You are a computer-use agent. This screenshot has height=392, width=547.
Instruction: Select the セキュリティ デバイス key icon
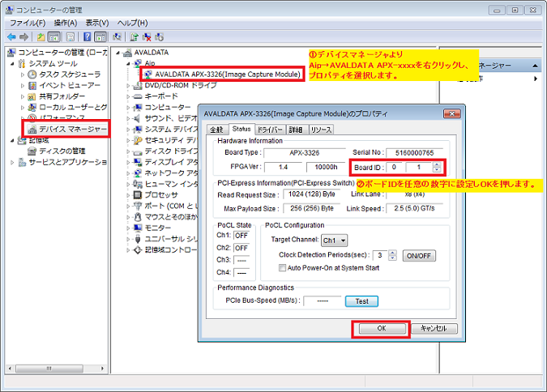tap(138, 140)
